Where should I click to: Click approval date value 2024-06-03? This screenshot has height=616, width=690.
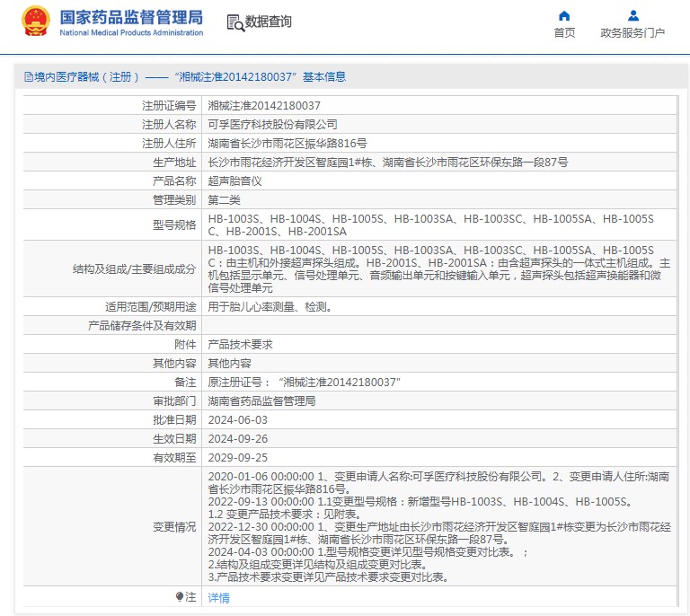pos(238,419)
